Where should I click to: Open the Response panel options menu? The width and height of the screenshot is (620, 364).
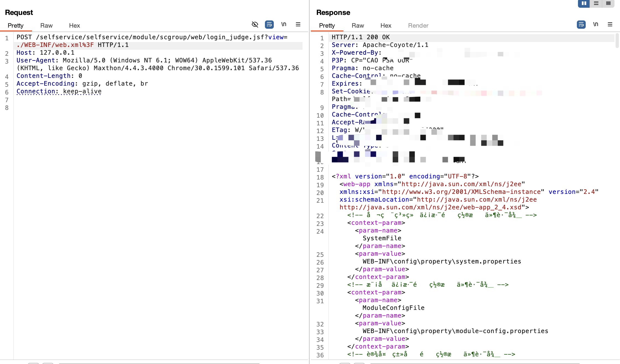point(610,24)
